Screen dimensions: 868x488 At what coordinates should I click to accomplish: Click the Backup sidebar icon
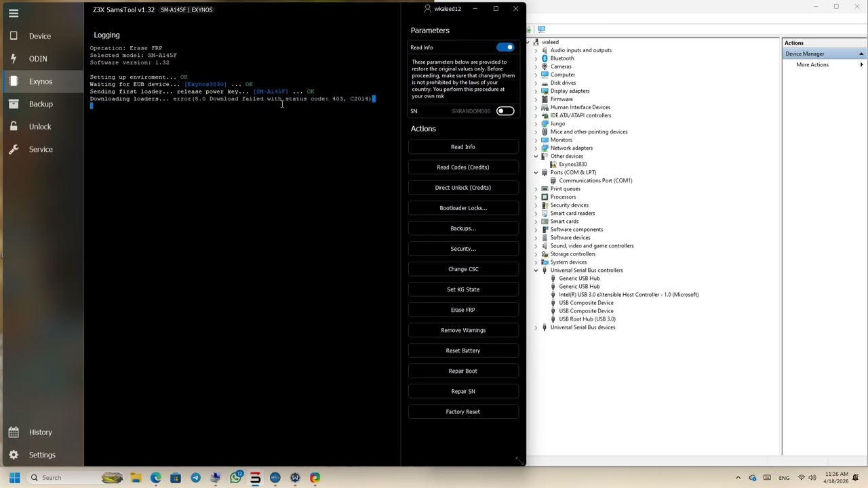tap(14, 104)
